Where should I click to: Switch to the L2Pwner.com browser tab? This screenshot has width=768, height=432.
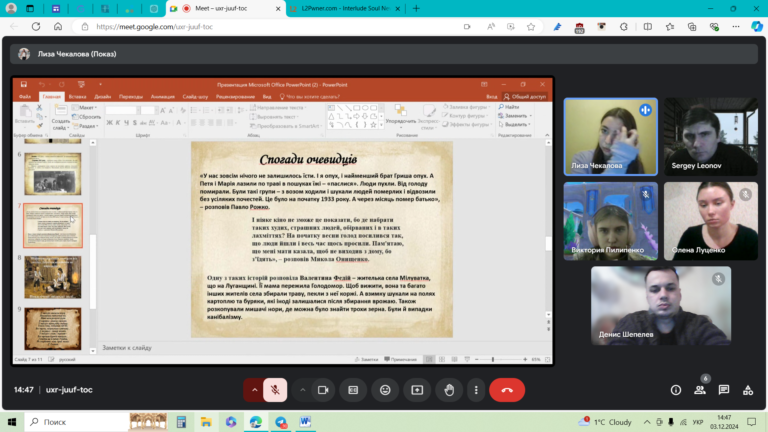[x=345, y=8]
